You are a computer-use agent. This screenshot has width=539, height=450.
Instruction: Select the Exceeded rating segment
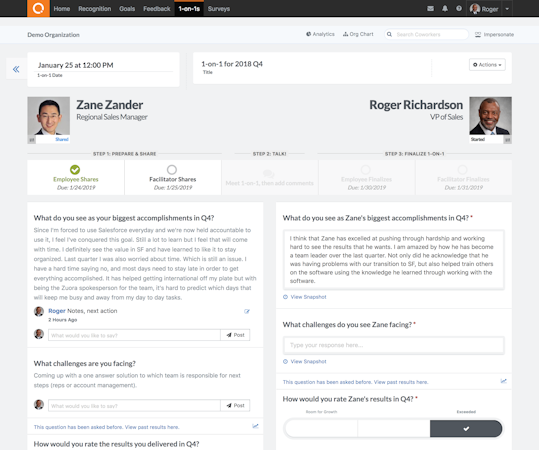click(x=466, y=428)
